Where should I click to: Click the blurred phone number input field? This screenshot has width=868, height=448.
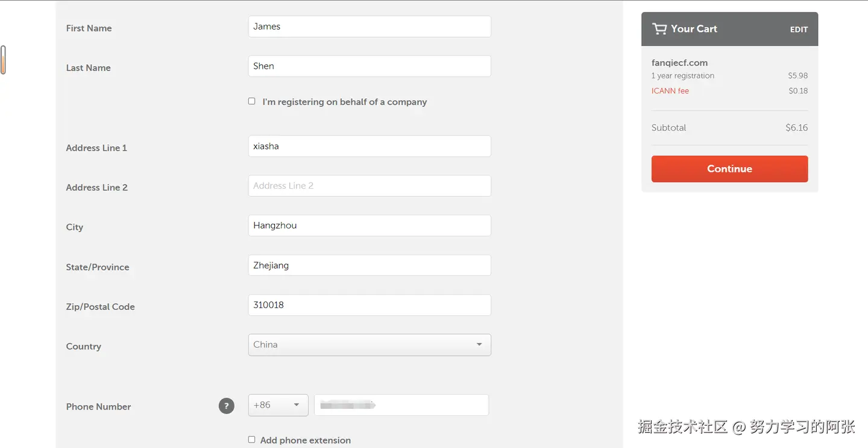pos(401,405)
